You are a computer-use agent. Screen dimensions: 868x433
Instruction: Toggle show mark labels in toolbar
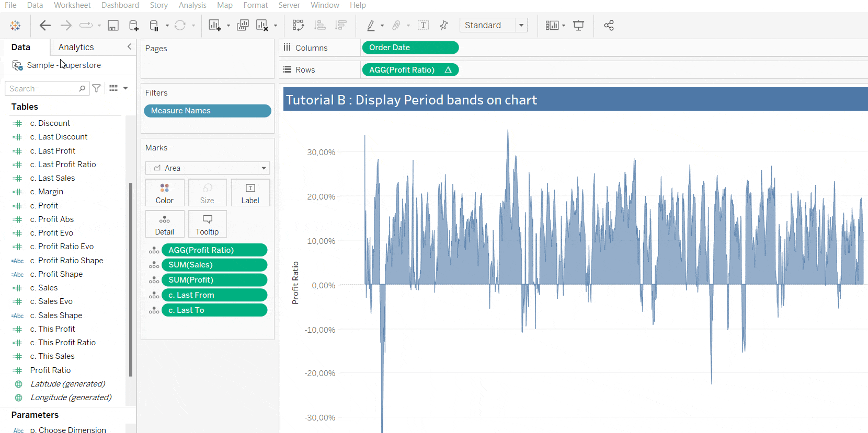(423, 26)
